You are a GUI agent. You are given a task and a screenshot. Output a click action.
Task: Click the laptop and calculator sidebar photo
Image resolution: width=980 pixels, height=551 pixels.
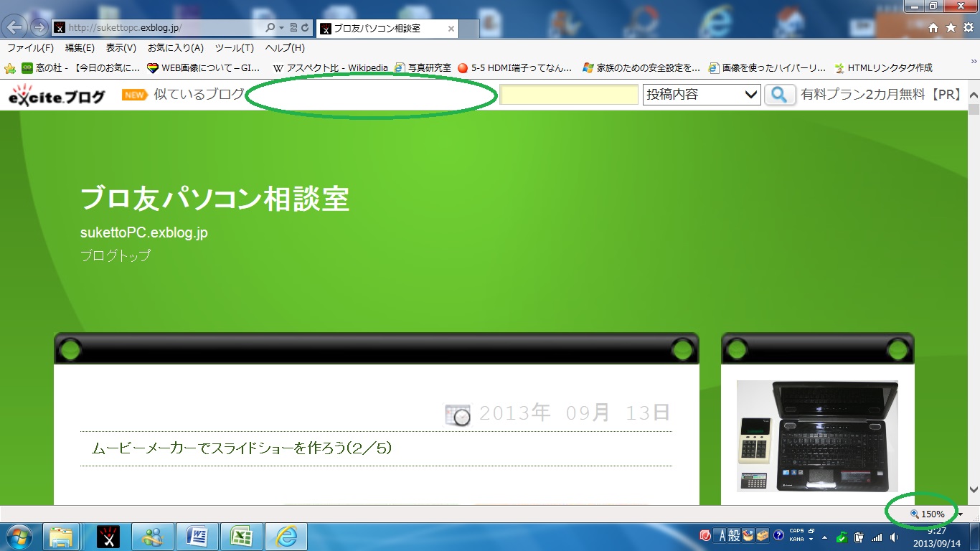[817, 436]
